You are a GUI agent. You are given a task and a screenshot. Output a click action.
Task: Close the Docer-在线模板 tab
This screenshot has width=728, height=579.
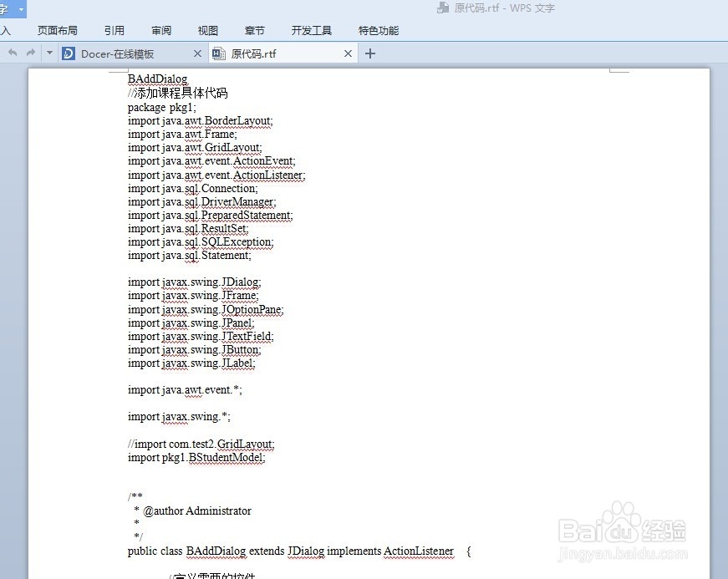click(197, 52)
